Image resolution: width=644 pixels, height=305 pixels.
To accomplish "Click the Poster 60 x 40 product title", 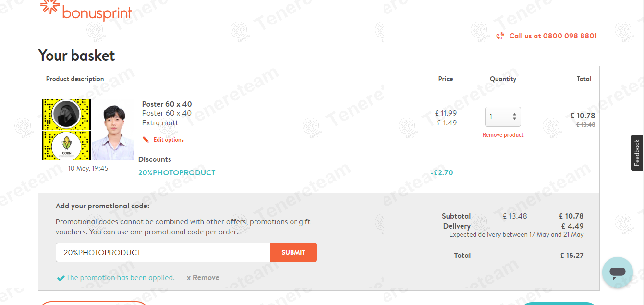I will 167,104.
